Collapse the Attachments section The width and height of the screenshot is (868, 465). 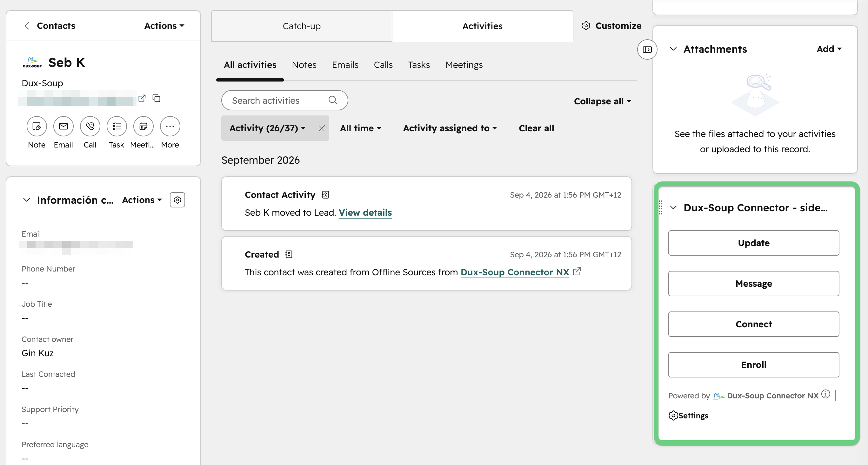point(673,49)
